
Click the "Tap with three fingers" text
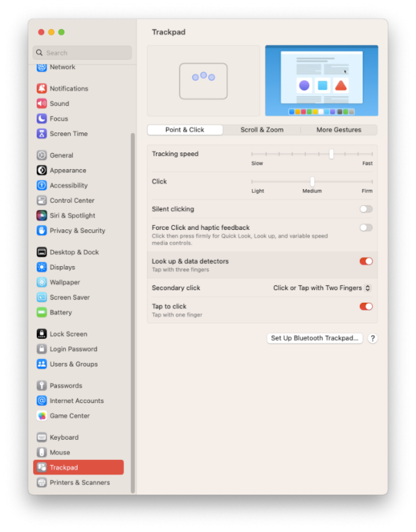[x=180, y=269]
